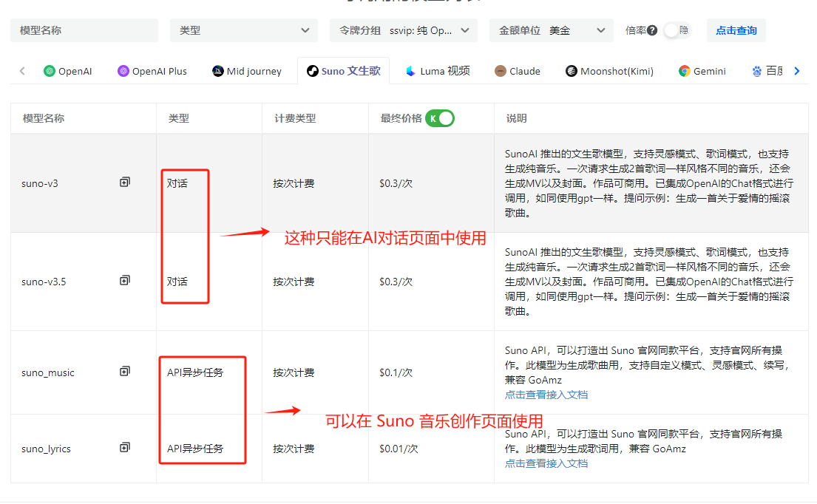Open the 金额单位 dropdown
Image resolution: width=817 pixels, height=504 pixels.
click(x=552, y=31)
